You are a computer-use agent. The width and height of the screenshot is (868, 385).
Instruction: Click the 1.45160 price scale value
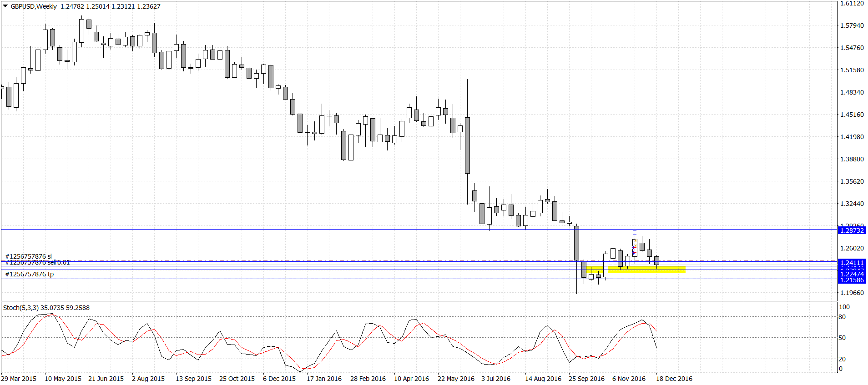pyautogui.click(x=852, y=115)
